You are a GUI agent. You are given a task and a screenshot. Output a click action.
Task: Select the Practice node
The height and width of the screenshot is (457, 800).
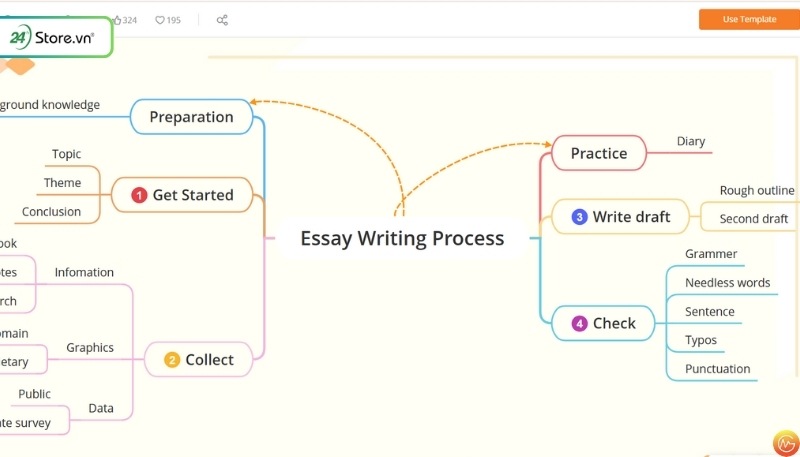(x=598, y=153)
